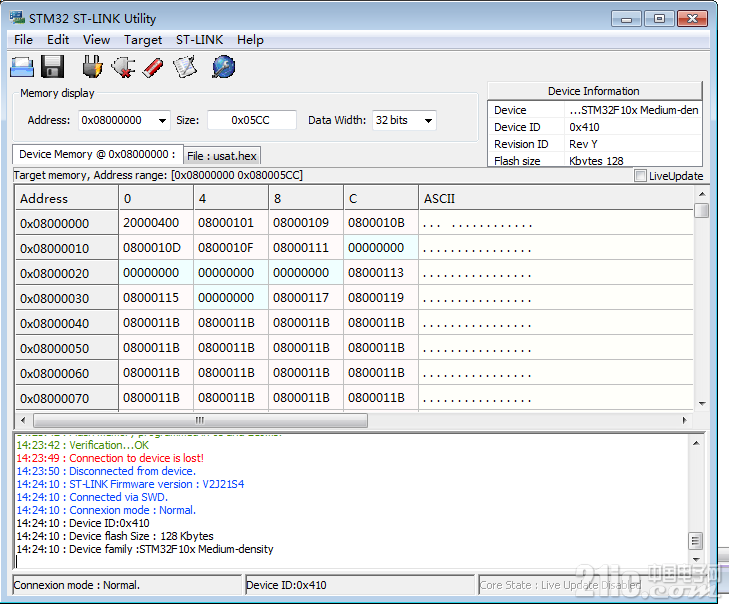Click the horizontal scrollbar thumb in memory grid
The width and height of the screenshot is (729, 607).
click(200, 421)
